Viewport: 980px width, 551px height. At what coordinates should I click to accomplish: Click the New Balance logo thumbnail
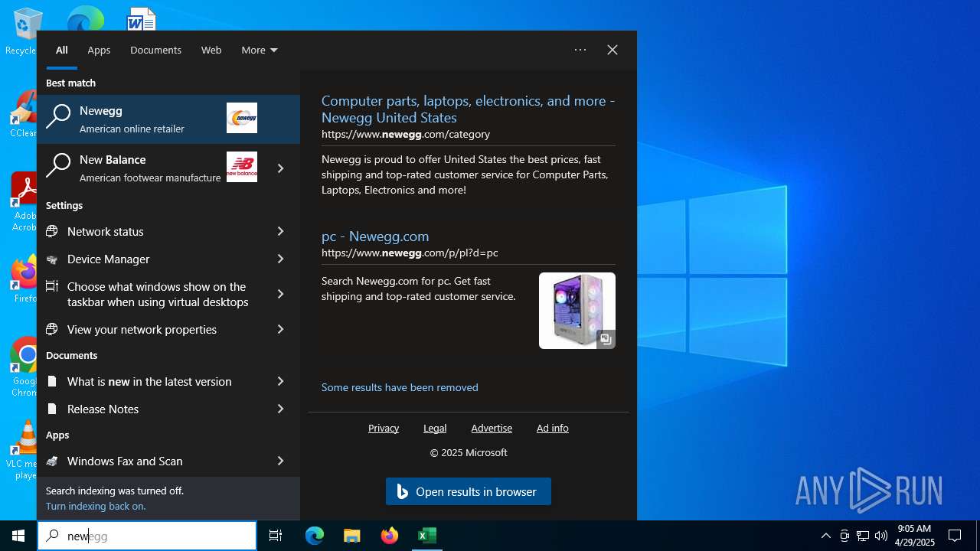coord(242,167)
